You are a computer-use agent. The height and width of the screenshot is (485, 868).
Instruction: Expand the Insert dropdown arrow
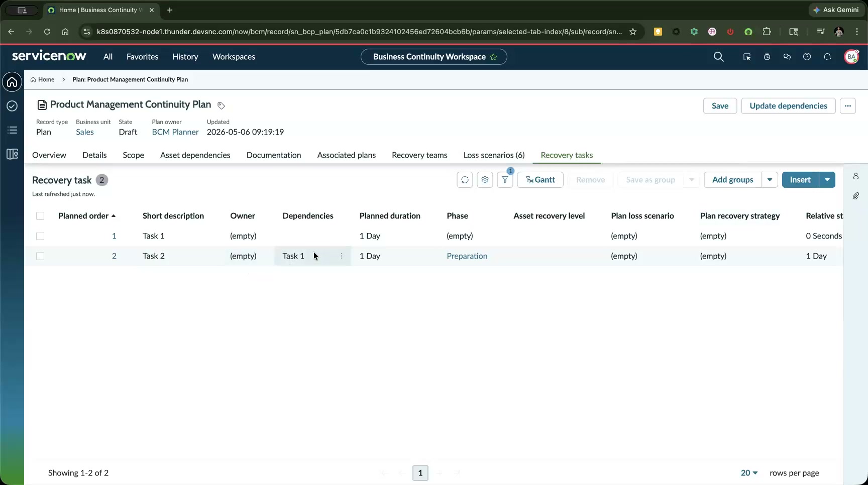tap(827, 180)
